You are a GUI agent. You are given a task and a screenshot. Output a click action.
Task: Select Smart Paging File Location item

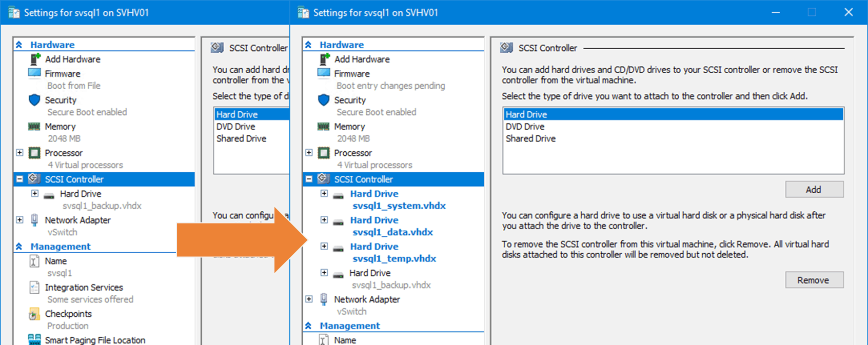(x=95, y=340)
